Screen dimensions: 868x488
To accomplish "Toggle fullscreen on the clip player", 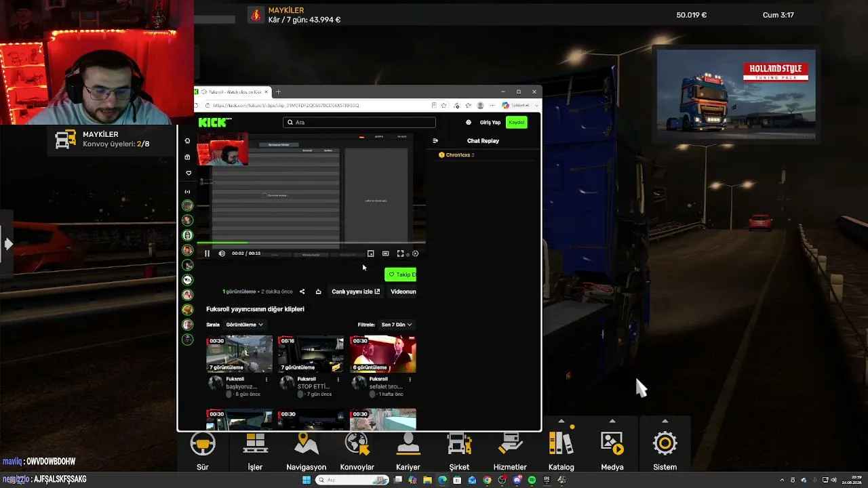I will click(400, 253).
